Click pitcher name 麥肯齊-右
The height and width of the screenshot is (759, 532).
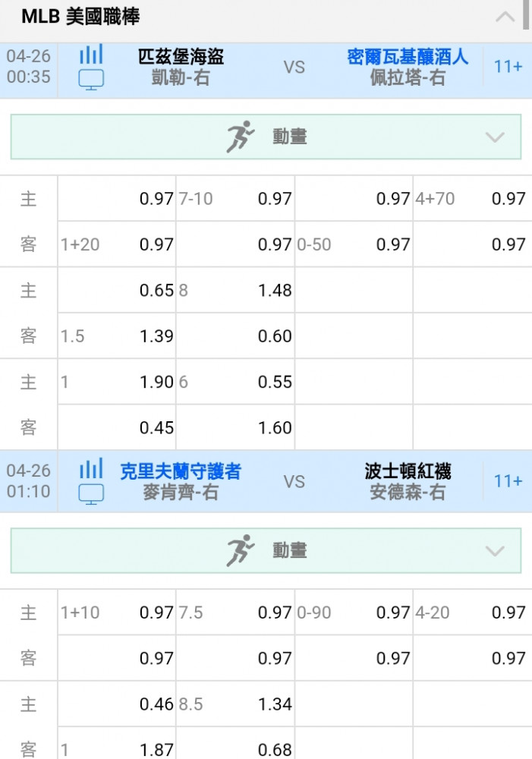[x=181, y=493]
